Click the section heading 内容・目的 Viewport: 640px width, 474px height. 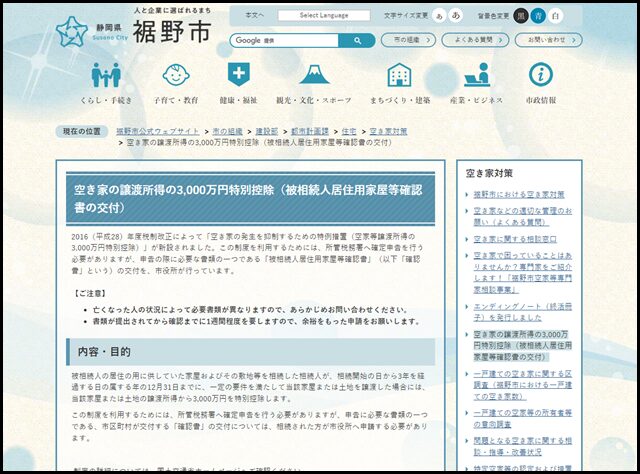[104, 352]
